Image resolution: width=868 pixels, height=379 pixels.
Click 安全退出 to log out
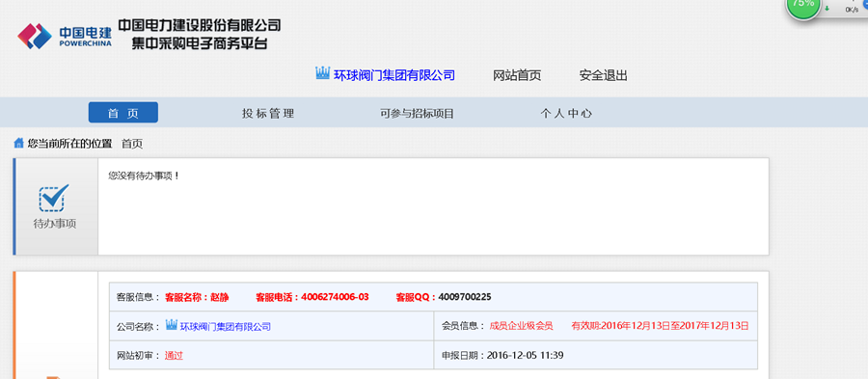tap(604, 75)
